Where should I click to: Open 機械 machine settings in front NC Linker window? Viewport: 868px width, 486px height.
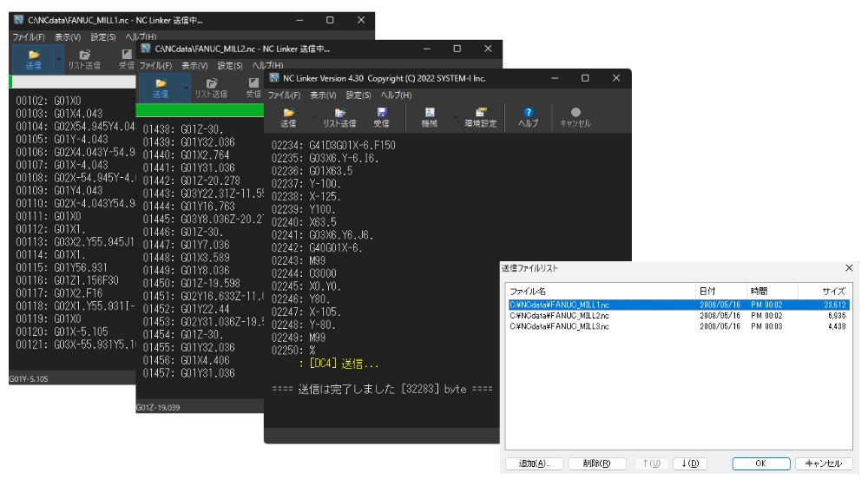click(430, 117)
